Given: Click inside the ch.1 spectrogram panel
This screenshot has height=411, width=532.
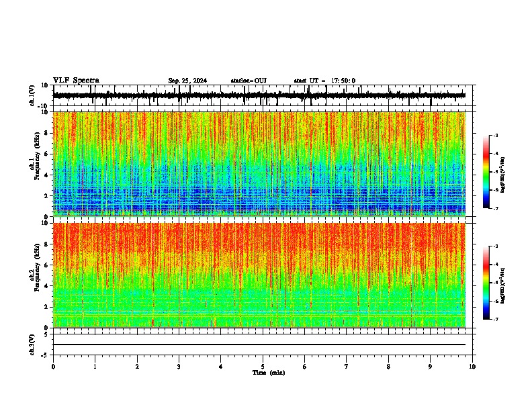Looking at the screenshot, I should 259,164.
